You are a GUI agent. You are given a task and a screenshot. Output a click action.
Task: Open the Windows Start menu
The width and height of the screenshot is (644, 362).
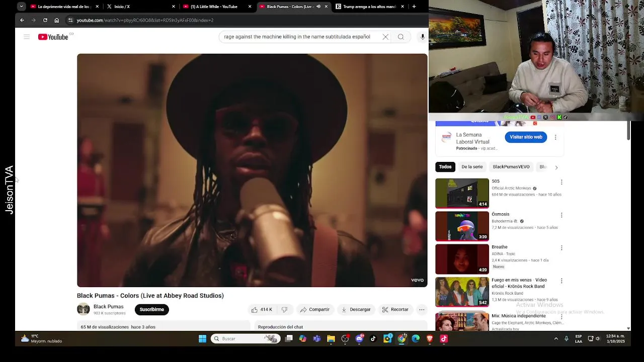point(202,339)
